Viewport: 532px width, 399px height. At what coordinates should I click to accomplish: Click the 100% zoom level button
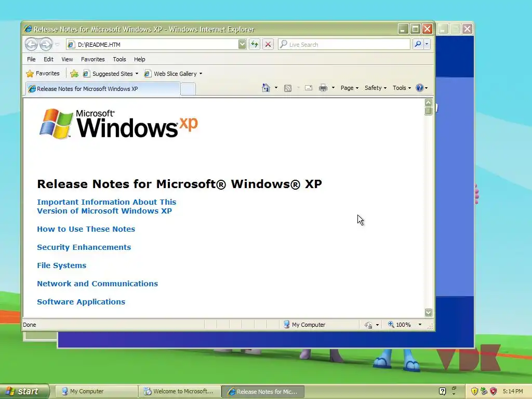400,325
